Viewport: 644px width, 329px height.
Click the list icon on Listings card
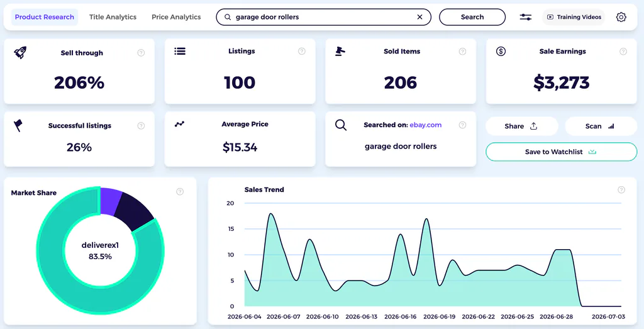coord(180,51)
